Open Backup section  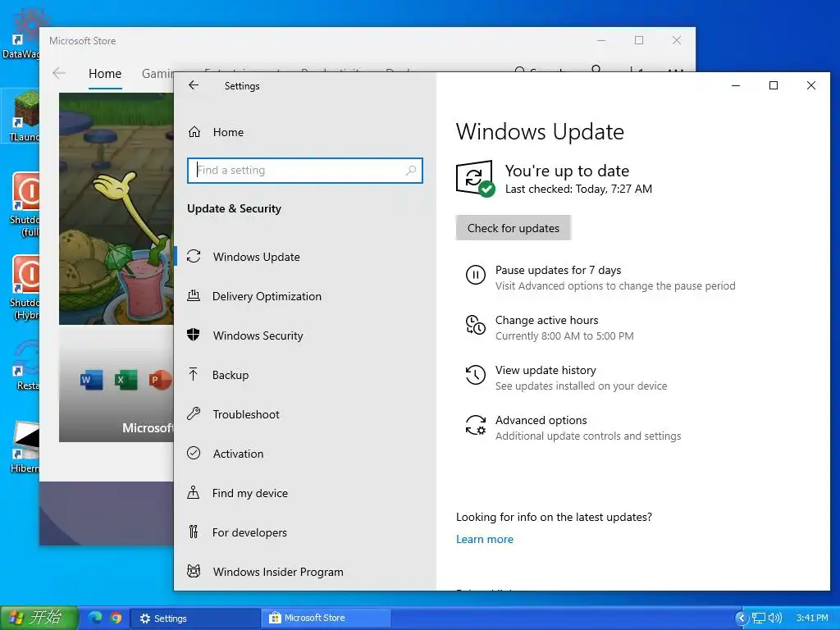[231, 375]
